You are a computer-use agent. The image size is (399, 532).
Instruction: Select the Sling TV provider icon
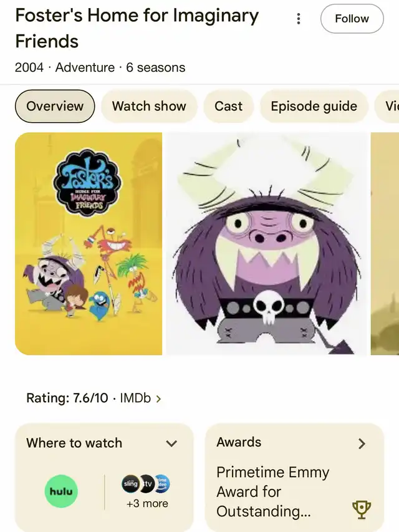(x=130, y=483)
